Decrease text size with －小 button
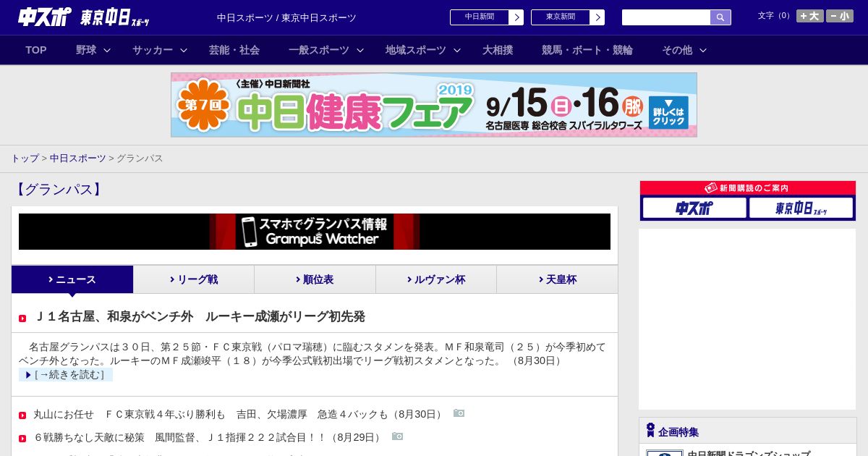The height and width of the screenshot is (456, 868). pyautogui.click(x=840, y=16)
